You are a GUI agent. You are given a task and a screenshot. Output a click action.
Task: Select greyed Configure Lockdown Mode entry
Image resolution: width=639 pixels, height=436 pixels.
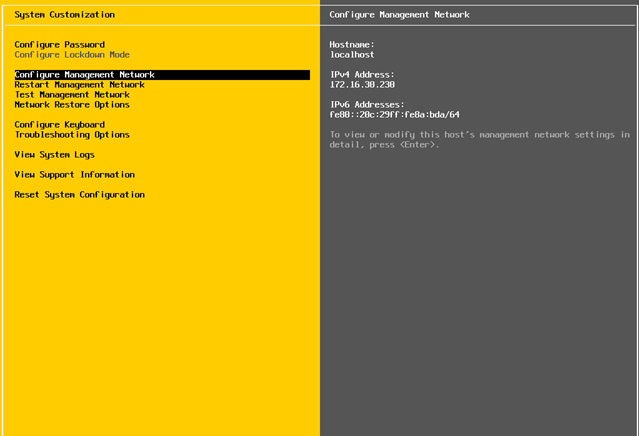(x=72, y=55)
